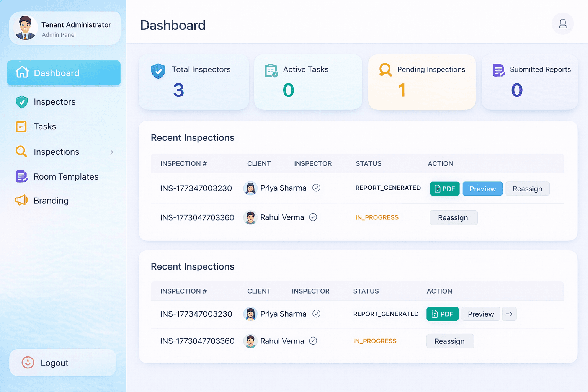
Task: Click the Logout power icon
Action: coord(27,363)
